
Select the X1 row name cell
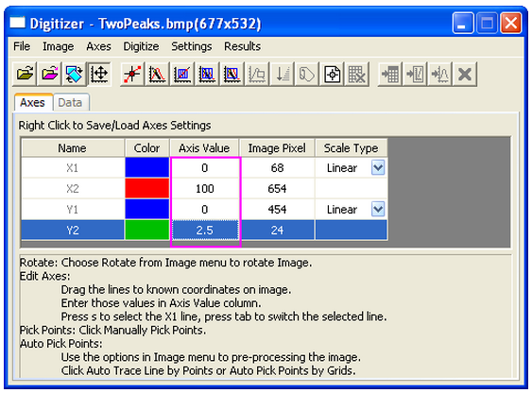72,167
